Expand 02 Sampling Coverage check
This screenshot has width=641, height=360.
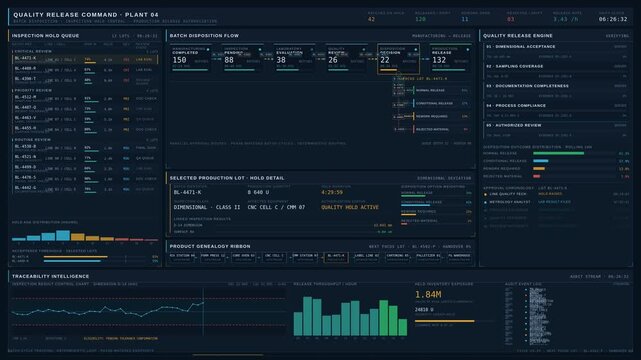(x=556, y=71)
